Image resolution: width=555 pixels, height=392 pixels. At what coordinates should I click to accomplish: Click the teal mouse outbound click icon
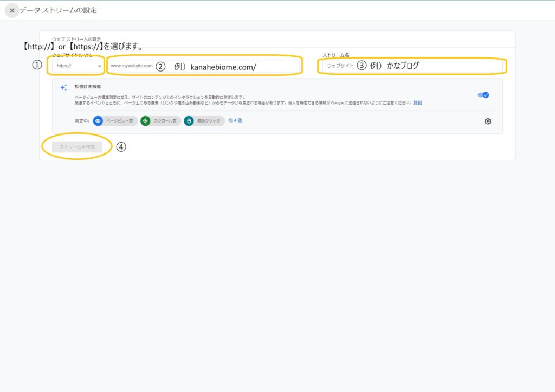189,121
